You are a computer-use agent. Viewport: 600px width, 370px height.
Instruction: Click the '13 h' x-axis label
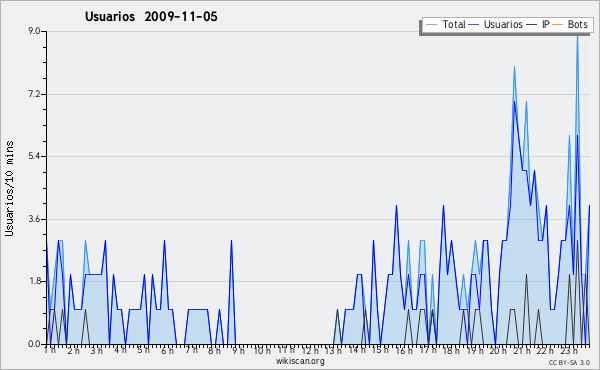(x=333, y=350)
